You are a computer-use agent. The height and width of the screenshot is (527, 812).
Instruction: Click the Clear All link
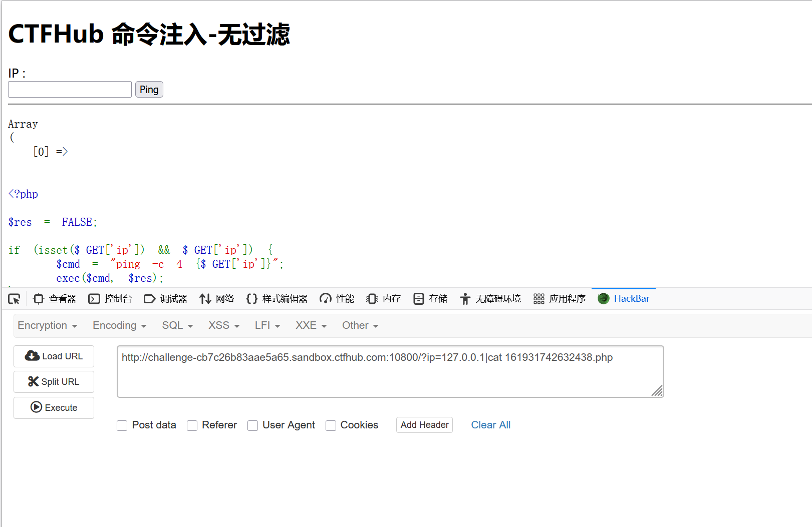490,425
